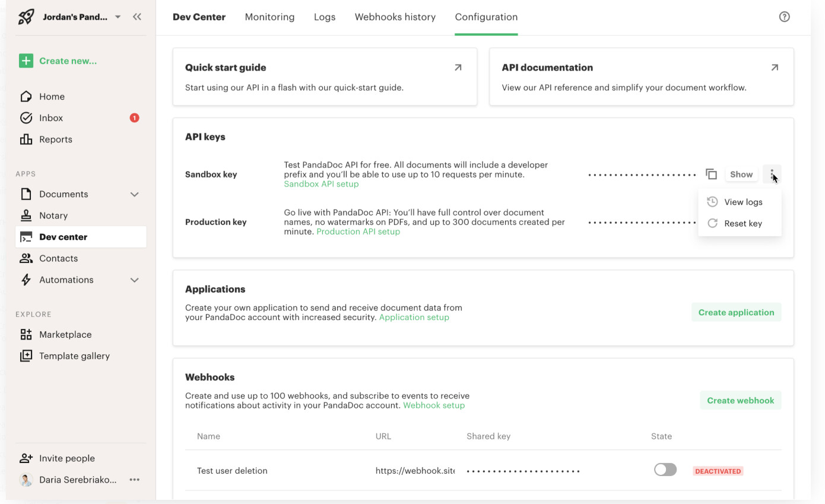This screenshot has width=825, height=504.
Task: Open the help question mark icon
Action: [x=784, y=17]
